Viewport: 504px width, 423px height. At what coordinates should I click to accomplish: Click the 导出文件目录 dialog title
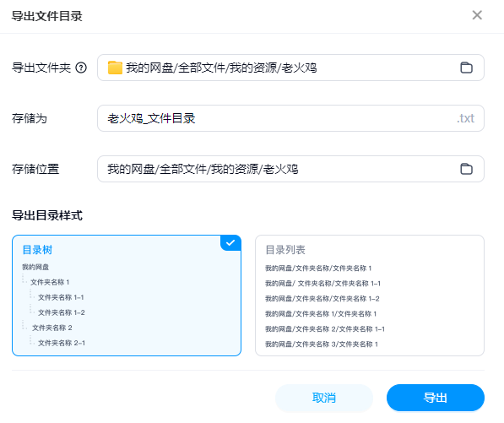coord(47,16)
